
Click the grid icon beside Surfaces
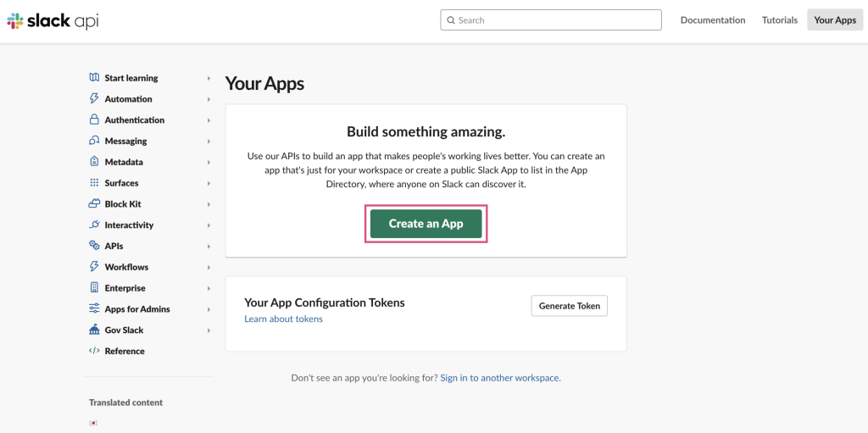coord(94,183)
